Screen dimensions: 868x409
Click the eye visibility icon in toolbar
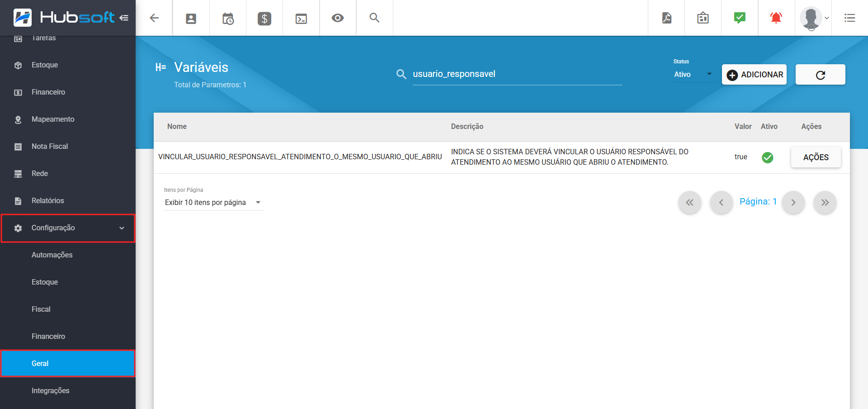[x=338, y=18]
